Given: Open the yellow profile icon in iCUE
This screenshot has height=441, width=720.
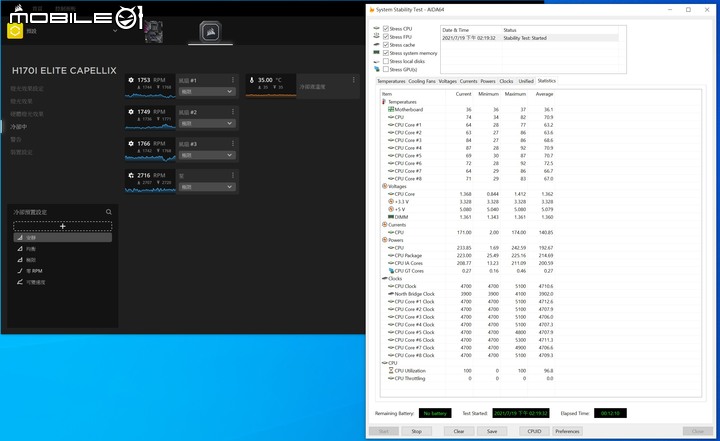Looking at the screenshot, I should (x=15, y=31).
